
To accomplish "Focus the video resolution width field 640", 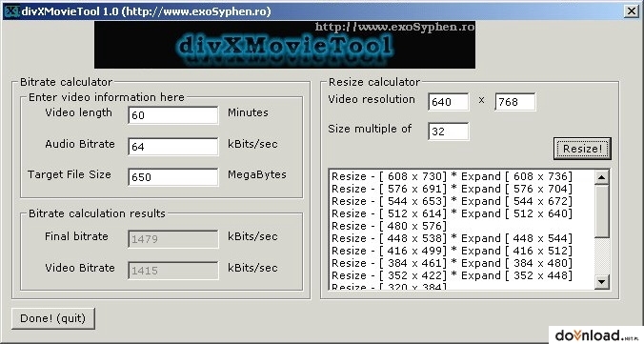I will tap(448, 102).
